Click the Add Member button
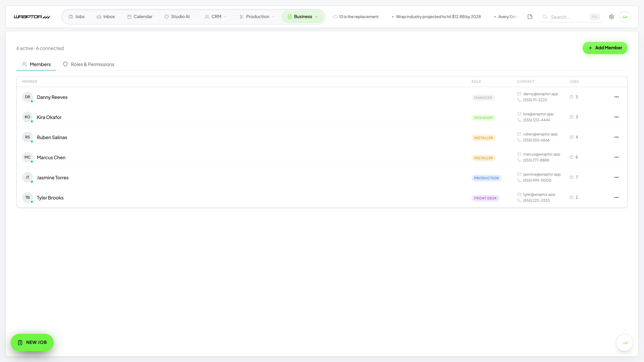 click(605, 48)
